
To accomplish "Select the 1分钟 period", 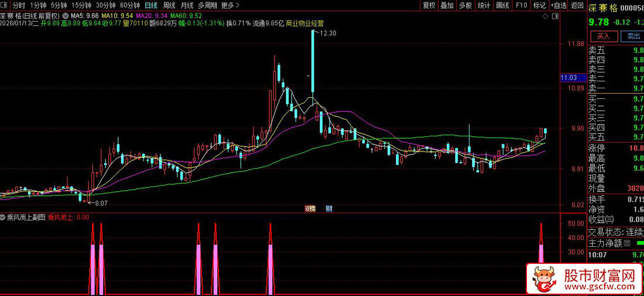I will (x=38, y=5).
